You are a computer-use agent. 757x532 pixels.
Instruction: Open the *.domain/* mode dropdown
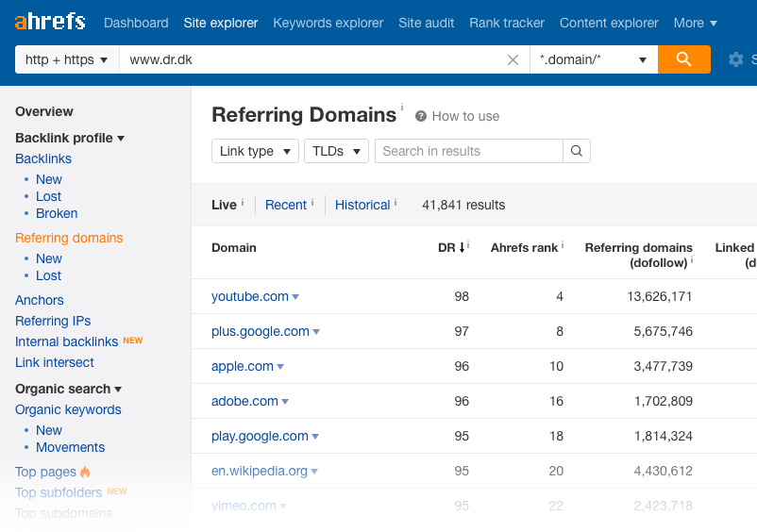pyautogui.click(x=594, y=59)
